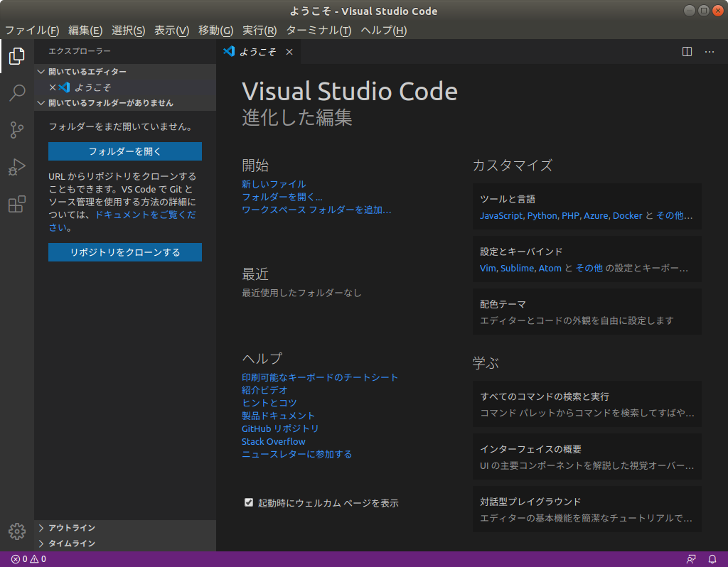Open the 製品ドキュメント link

(278, 416)
